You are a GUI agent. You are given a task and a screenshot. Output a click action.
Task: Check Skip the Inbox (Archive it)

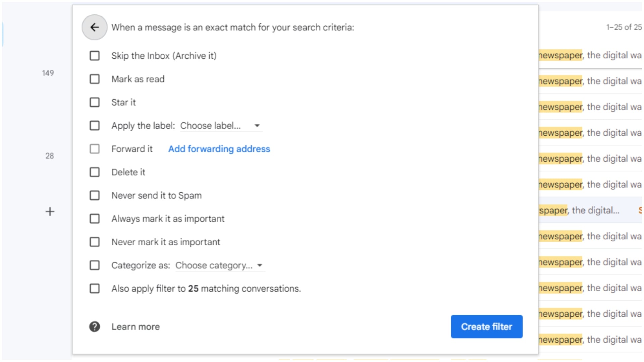[95, 56]
